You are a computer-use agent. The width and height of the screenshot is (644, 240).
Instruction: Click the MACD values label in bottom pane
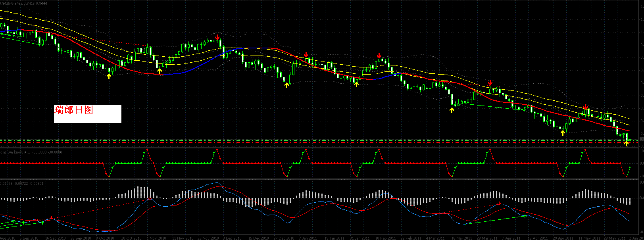click(x=22, y=183)
